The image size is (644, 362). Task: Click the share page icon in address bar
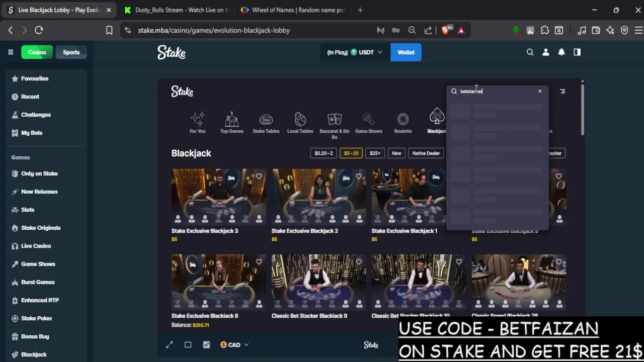pos(428,30)
